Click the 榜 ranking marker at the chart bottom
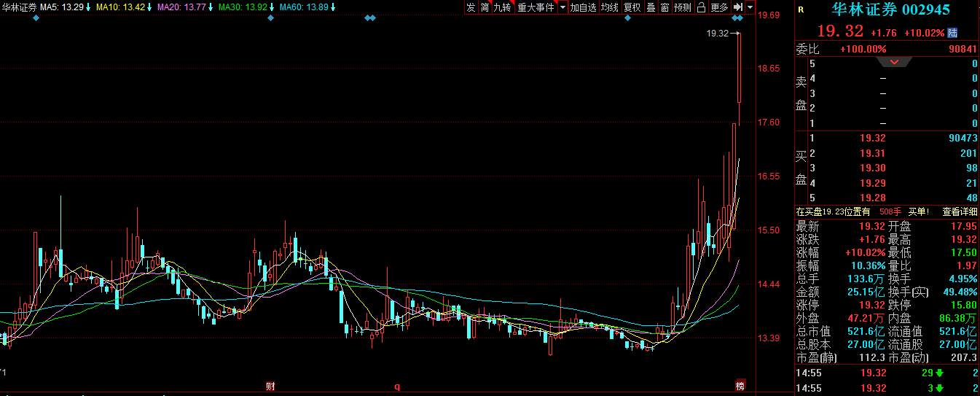980x396 pixels. point(740,385)
